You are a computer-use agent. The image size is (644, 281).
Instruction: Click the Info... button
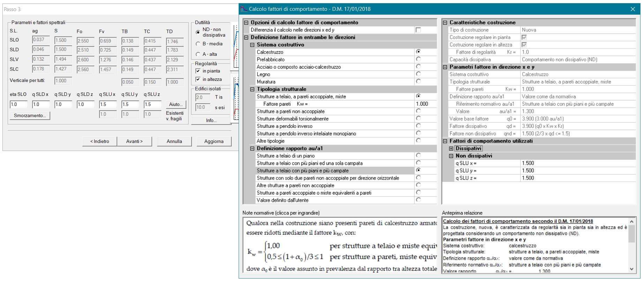211,121
